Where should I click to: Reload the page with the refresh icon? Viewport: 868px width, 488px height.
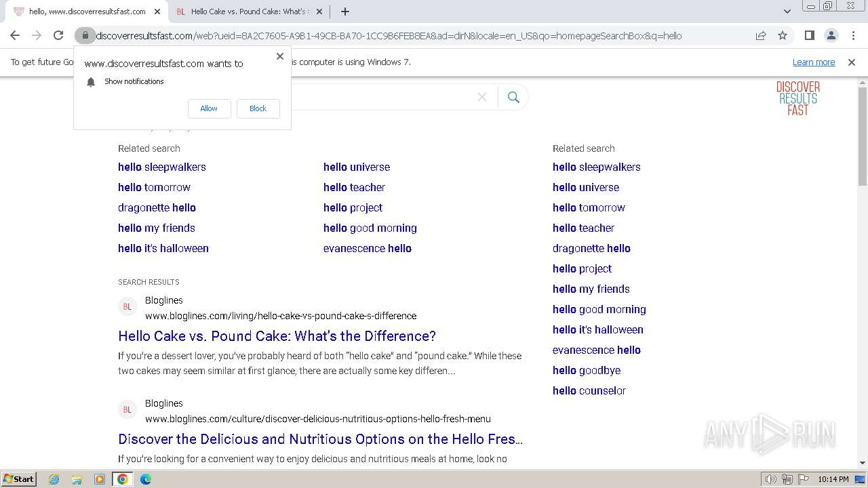(x=58, y=35)
